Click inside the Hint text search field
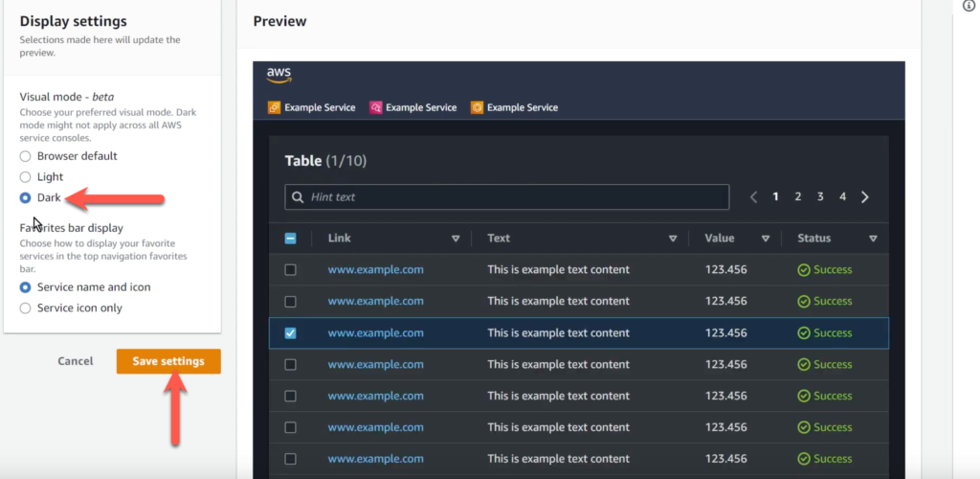 [517, 197]
